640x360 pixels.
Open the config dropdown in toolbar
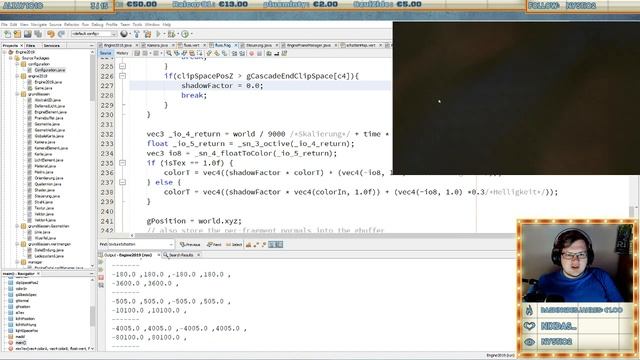tap(114, 34)
